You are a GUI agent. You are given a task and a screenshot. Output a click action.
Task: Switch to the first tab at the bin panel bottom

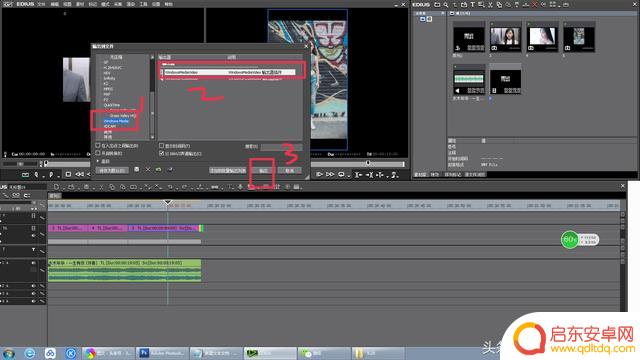tap(420, 175)
